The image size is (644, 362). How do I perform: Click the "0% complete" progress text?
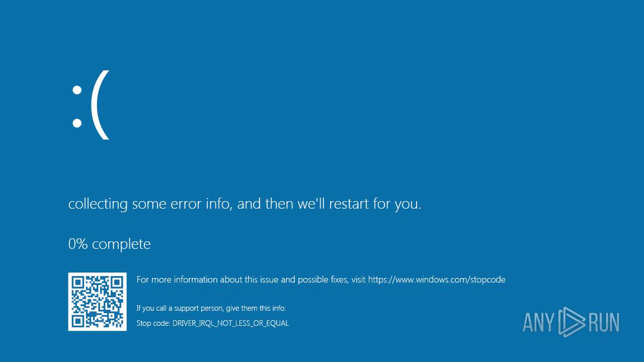(109, 244)
